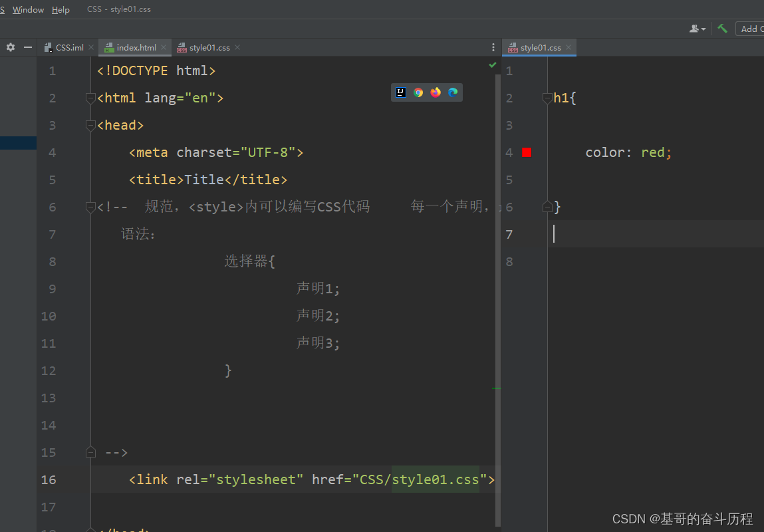This screenshot has height=532, width=764.
Task: Expand the folded comment on line 15
Action: click(x=90, y=452)
